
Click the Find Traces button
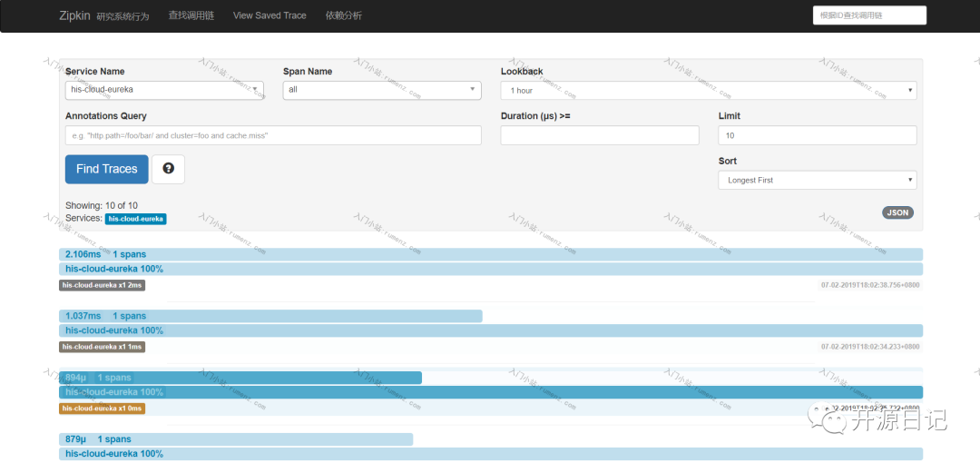(x=107, y=169)
